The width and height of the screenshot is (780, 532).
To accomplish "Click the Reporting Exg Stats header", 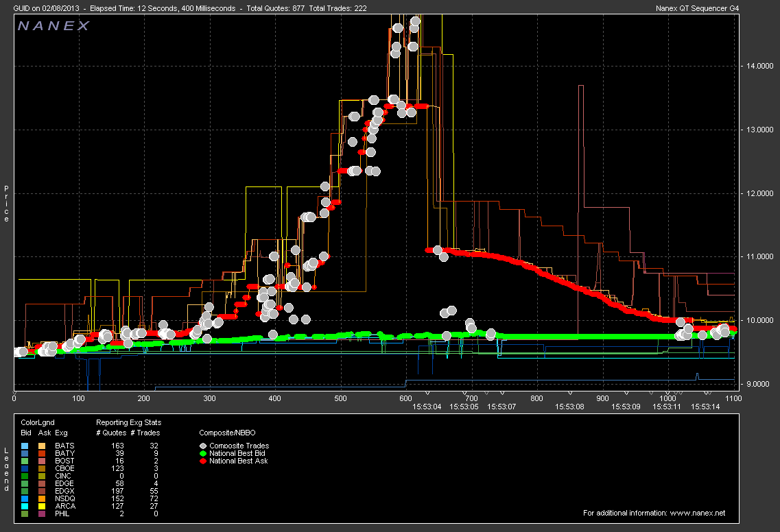I will (x=128, y=422).
